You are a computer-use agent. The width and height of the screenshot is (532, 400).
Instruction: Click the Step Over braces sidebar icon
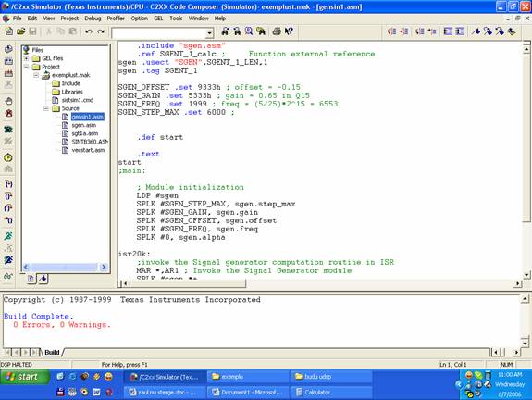[8, 196]
